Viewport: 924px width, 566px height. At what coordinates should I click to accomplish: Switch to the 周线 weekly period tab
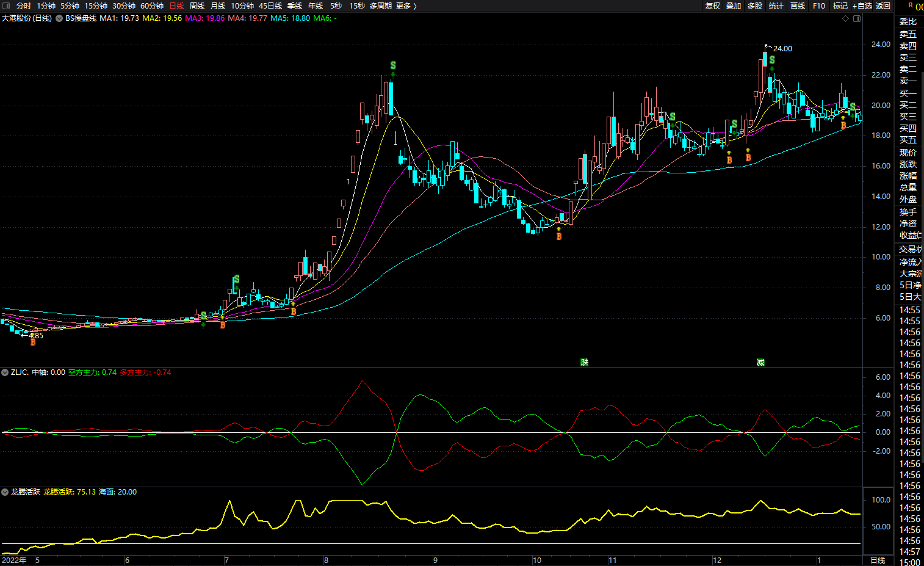197,6
